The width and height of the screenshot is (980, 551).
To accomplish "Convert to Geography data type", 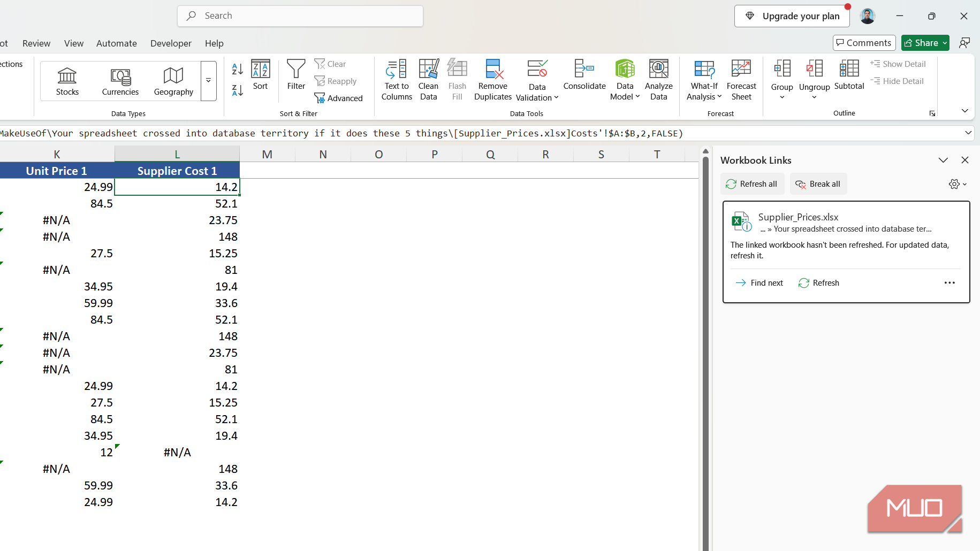I will 173,81.
